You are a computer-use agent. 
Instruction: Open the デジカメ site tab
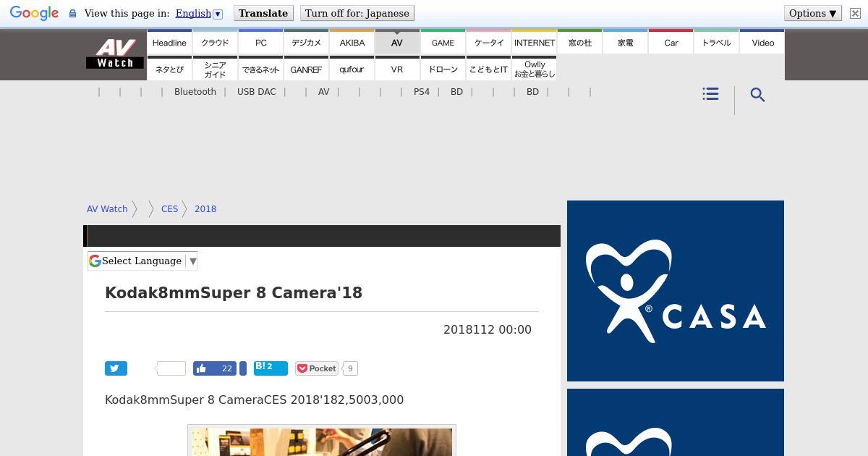point(307,43)
